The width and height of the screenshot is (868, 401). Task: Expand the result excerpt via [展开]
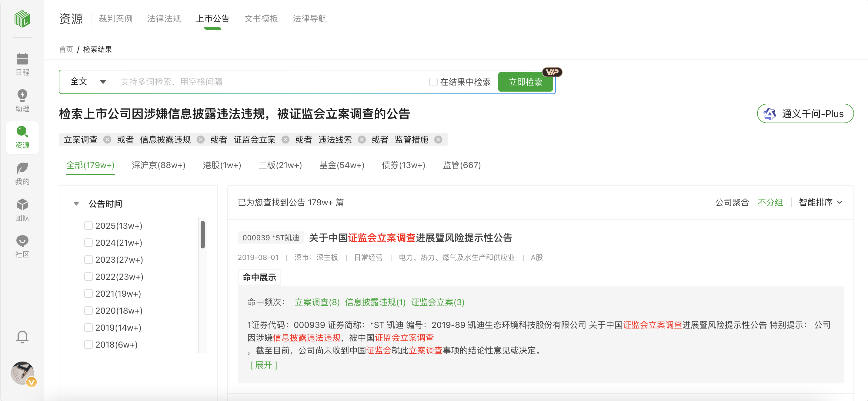263,365
